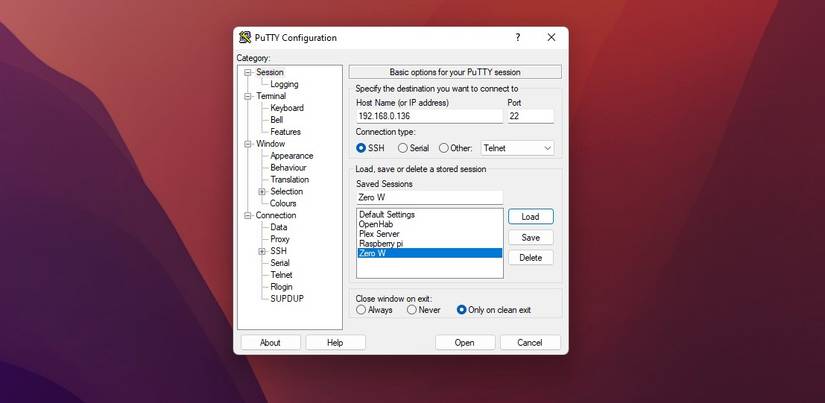The image size is (825, 403).
Task: Click the Load session button
Action: pyautogui.click(x=530, y=217)
